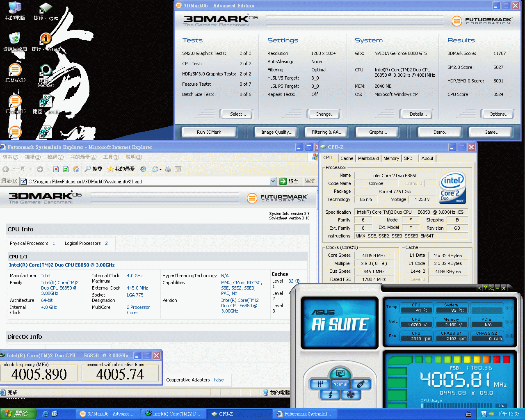Click the clock showing 下午 12:33
The image size is (525, 420).
(x=508, y=414)
